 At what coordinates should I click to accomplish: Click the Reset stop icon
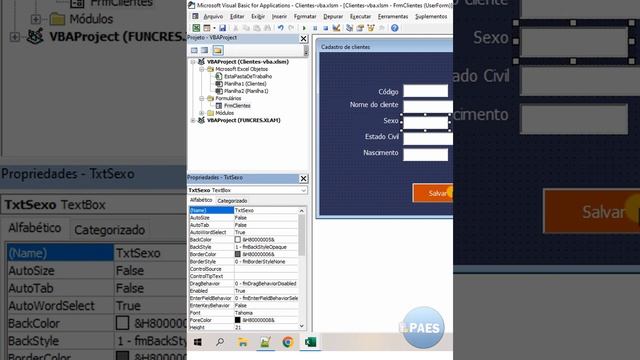(325, 28)
